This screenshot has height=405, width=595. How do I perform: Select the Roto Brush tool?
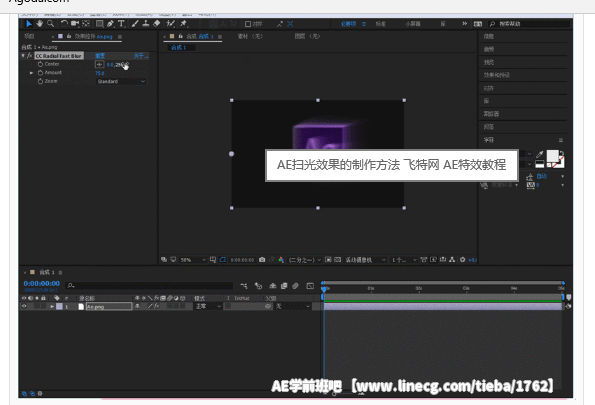coord(171,24)
